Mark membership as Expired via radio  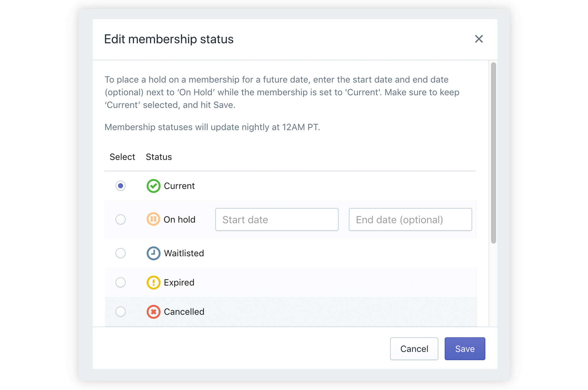pyautogui.click(x=121, y=282)
